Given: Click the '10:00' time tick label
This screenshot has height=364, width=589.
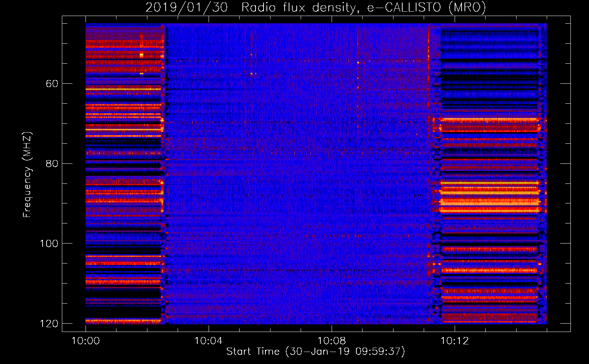Looking at the screenshot, I should coord(86,341).
